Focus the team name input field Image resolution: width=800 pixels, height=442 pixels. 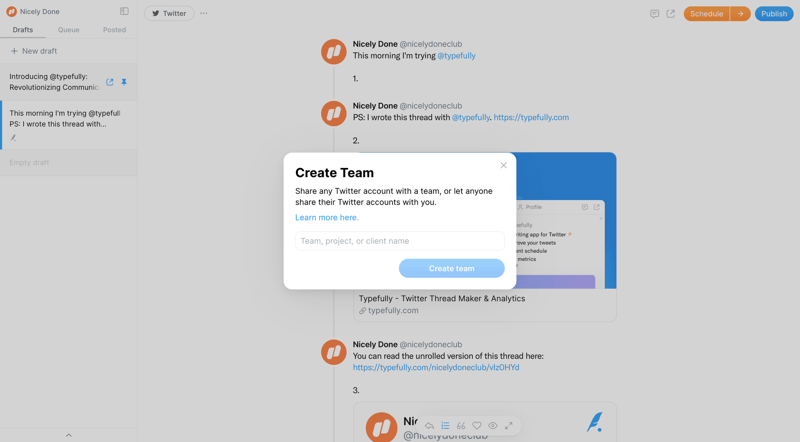(399, 241)
